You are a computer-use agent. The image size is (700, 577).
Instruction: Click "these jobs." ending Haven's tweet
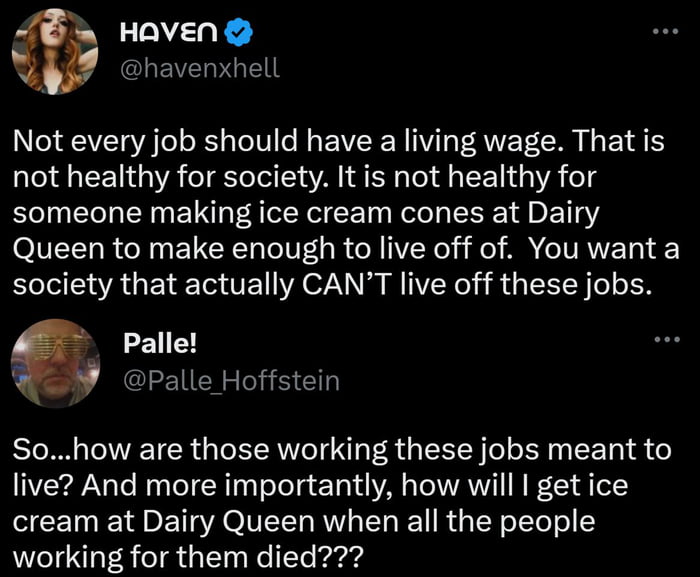tap(574, 284)
